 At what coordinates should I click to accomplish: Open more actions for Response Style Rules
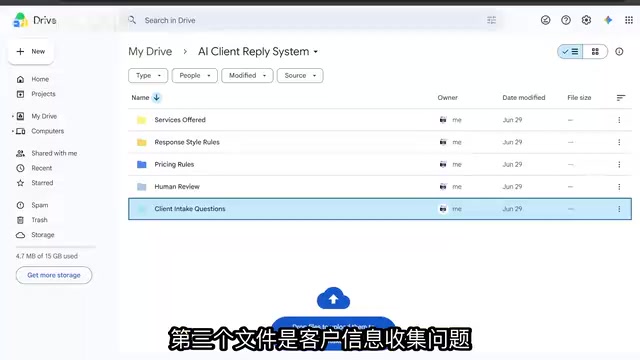619,142
